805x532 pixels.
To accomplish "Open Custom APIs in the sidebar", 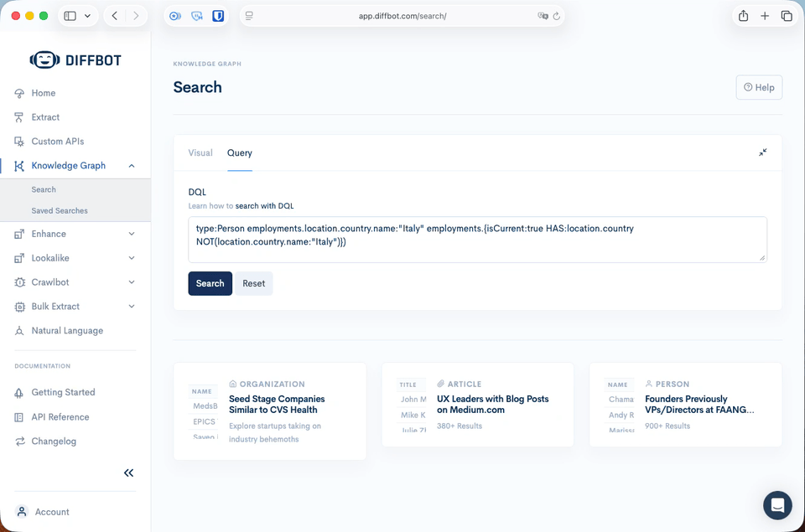I will tap(58, 141).
